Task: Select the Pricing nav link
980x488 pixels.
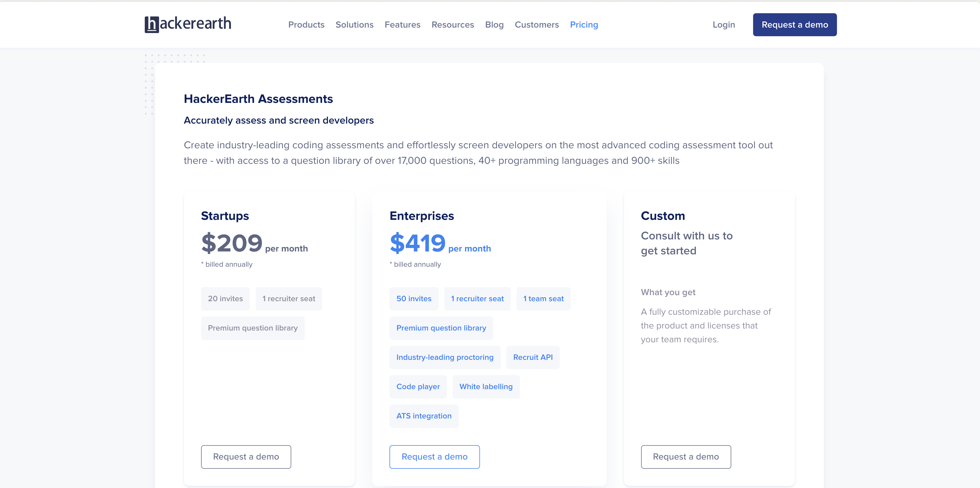Action: coord(584,25)
